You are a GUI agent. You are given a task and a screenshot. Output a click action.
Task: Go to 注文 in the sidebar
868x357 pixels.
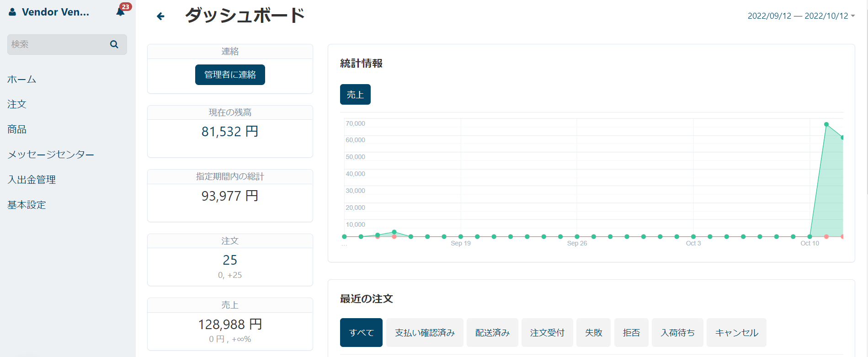point(17,104)
